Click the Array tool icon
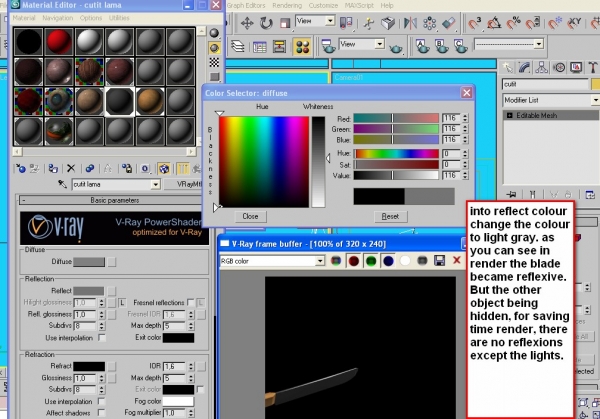The height and width of the screenshot is (419, 600). click(429, 23)
